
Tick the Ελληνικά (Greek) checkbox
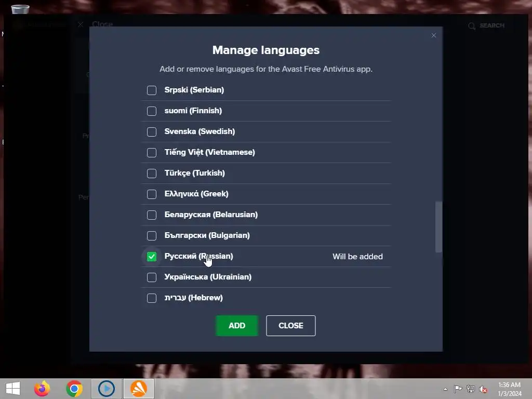pyautogui.click(x=152, y=194)
